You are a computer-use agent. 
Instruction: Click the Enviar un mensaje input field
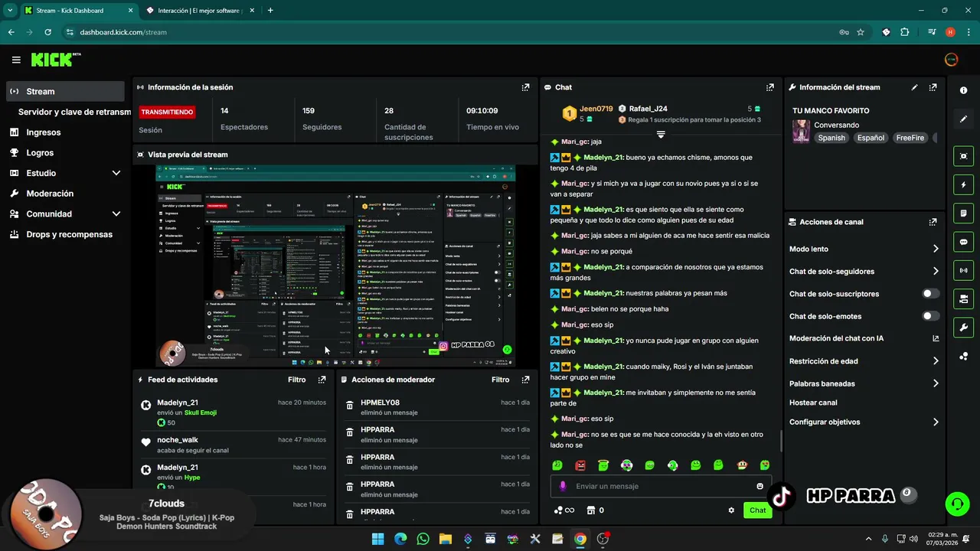coord(661,486)
